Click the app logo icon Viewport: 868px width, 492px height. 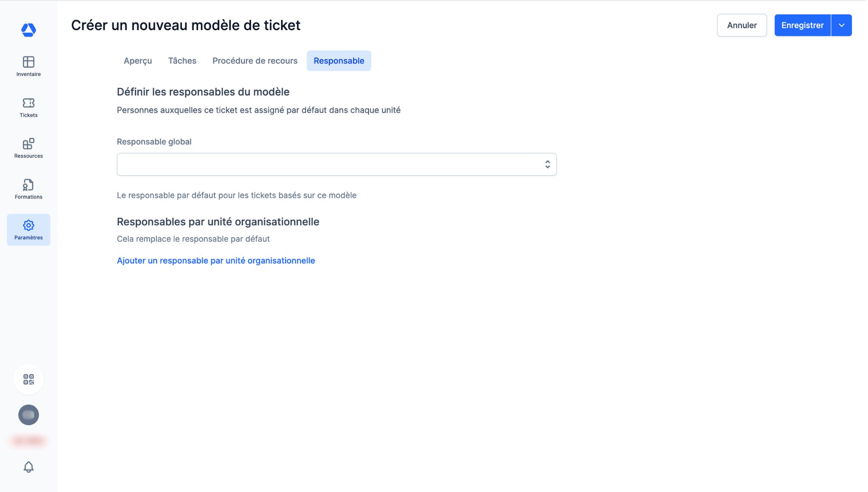[28, 30]
